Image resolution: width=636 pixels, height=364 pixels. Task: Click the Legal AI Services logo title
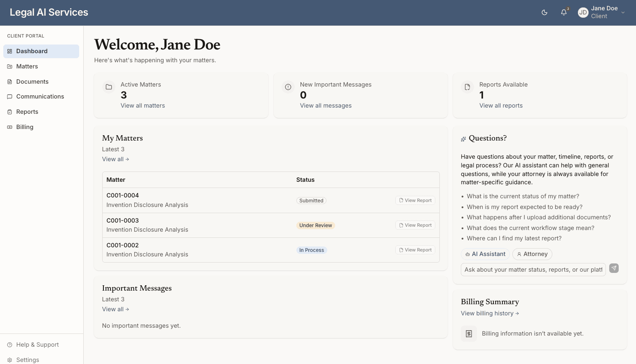coord(49,12)
